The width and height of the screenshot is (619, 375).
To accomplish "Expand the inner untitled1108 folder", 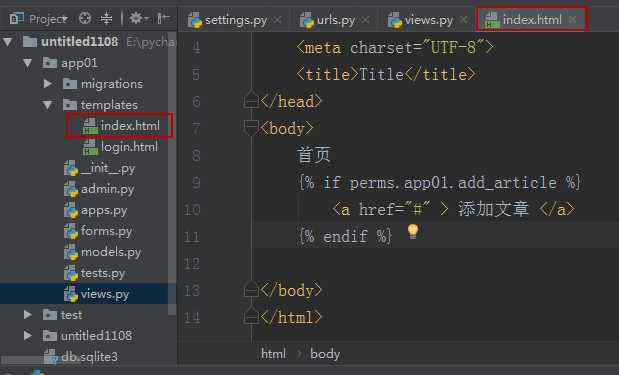I will [x=27, y=336].
